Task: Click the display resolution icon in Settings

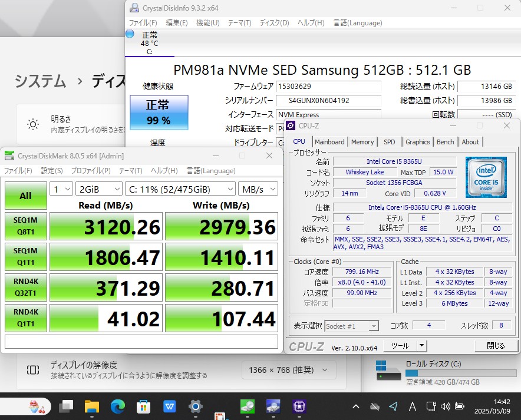Action: [x=33, y=369]
